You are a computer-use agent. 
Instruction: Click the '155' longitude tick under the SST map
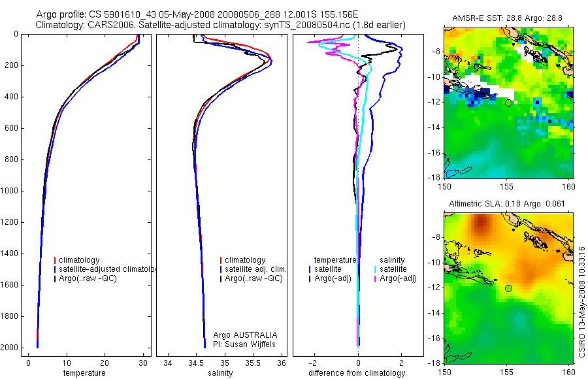(506, 186)
